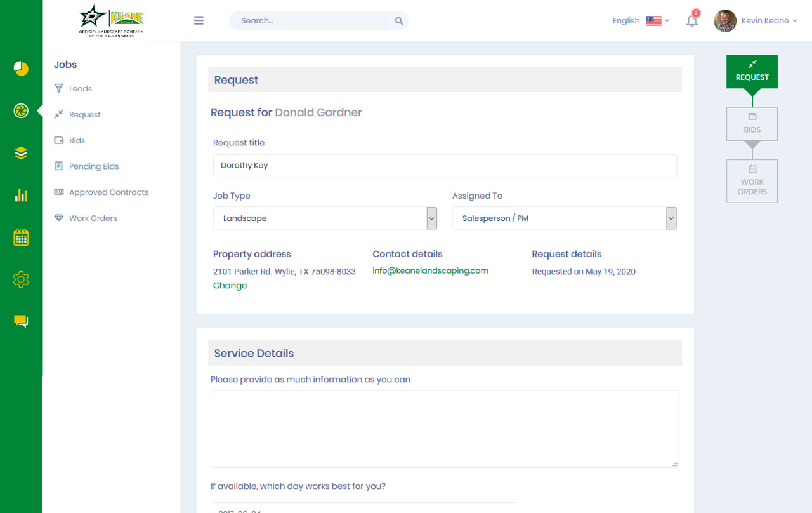Click the Change property address link

point(230,286)
